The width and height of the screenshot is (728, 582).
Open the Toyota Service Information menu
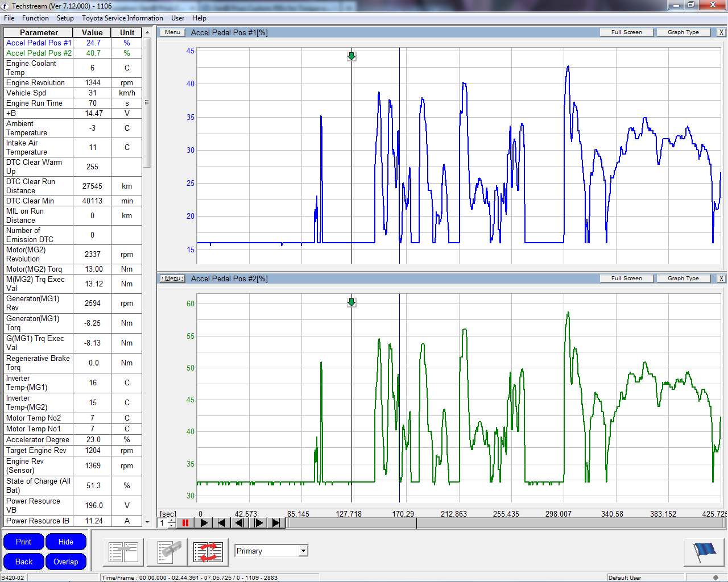click(x=122, y=18)
